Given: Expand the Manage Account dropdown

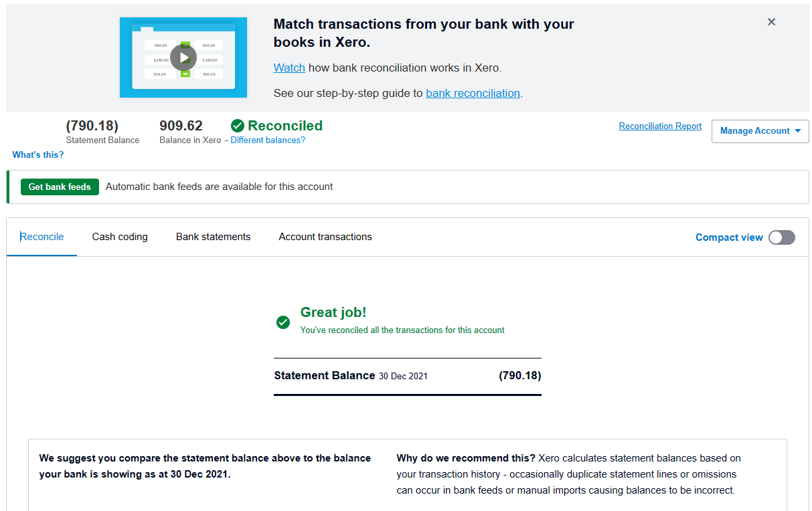Looking at the screenshot, I should [x=760, y=131].
